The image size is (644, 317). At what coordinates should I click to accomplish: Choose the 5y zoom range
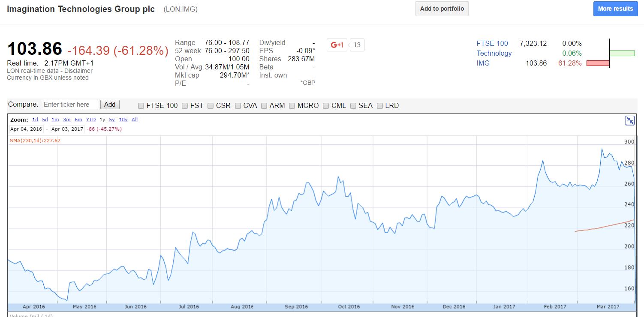(x=112, y=120)
